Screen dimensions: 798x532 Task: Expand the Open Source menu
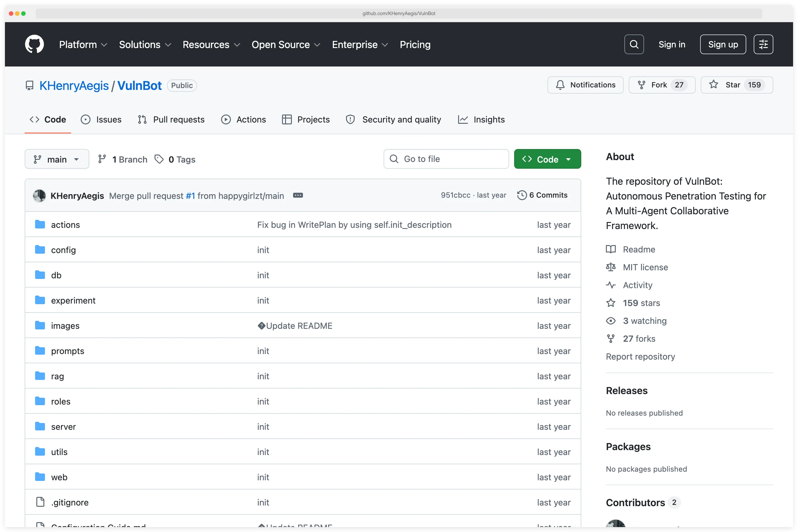point(286,44)
